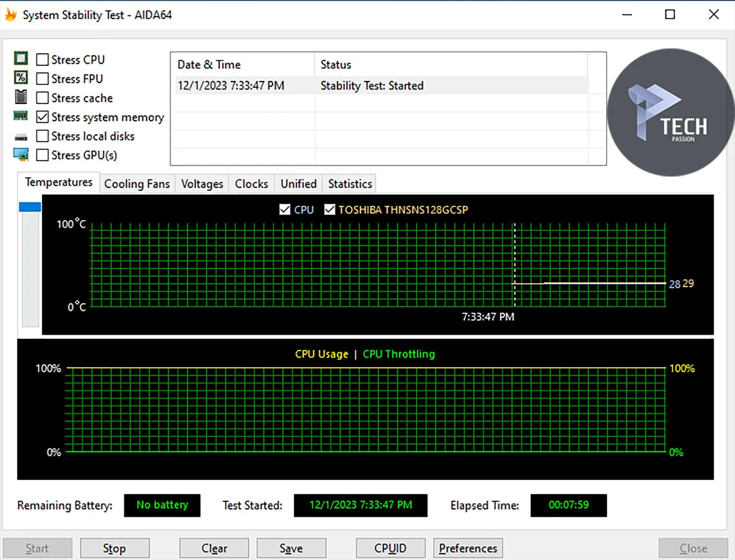This screenshot has width=735, height=560.
Task: Uncheck the Stress system memory checkbox
Action: (42, 117)
